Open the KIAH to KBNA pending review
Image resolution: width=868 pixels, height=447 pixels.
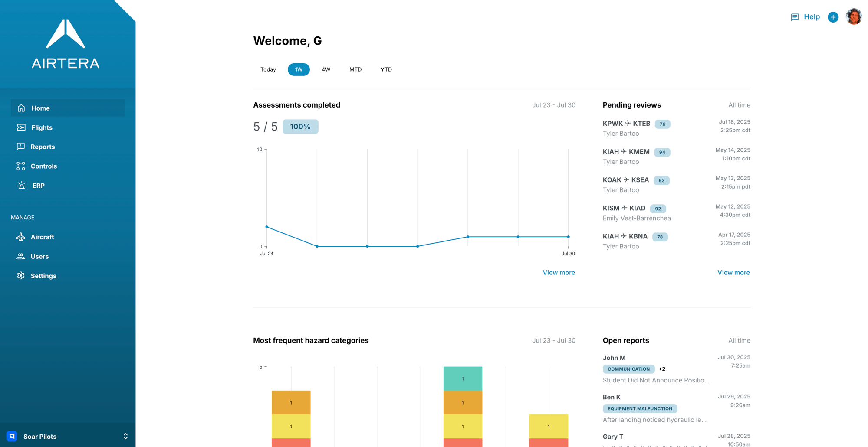676,241
